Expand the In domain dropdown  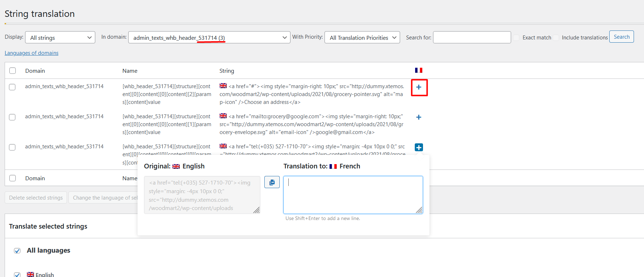[x=209, y=38]
